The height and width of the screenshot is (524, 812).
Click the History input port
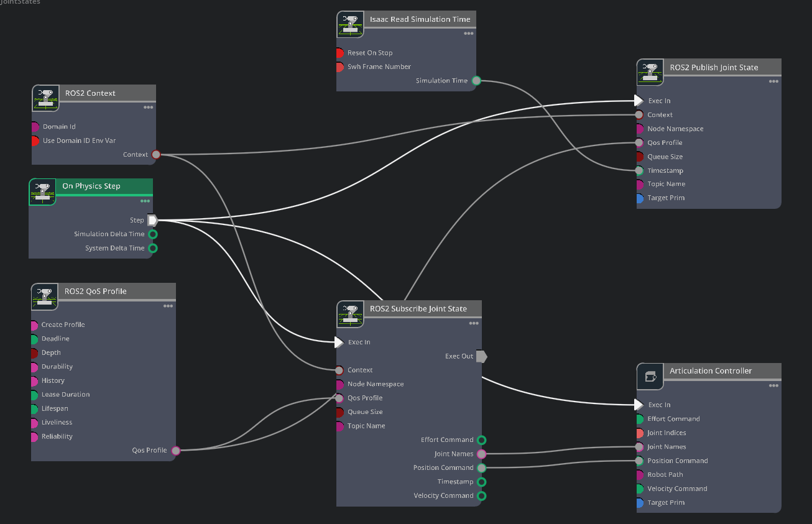35,381
